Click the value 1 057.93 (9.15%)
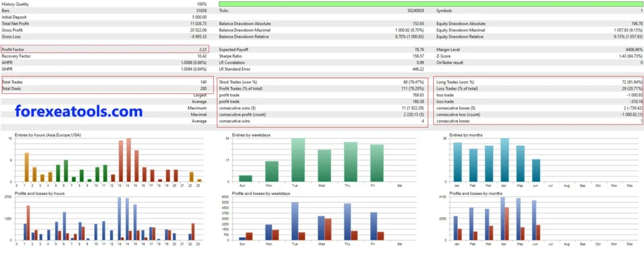The width and height of the screenshot is (644, 253). pyautogui.click(x=628, y=30)
